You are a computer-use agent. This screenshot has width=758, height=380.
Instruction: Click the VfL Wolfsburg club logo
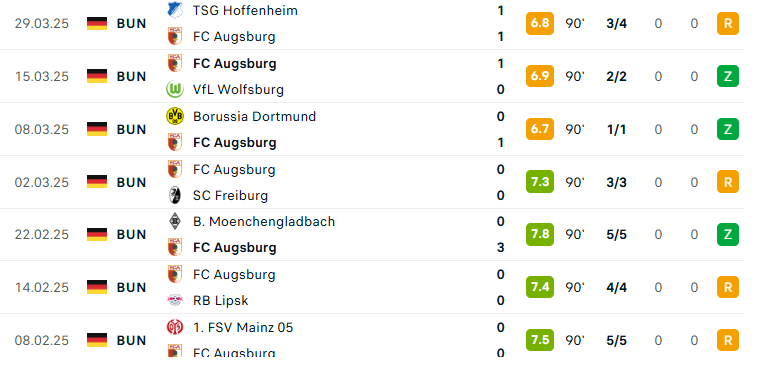click(x=175, y=89)
